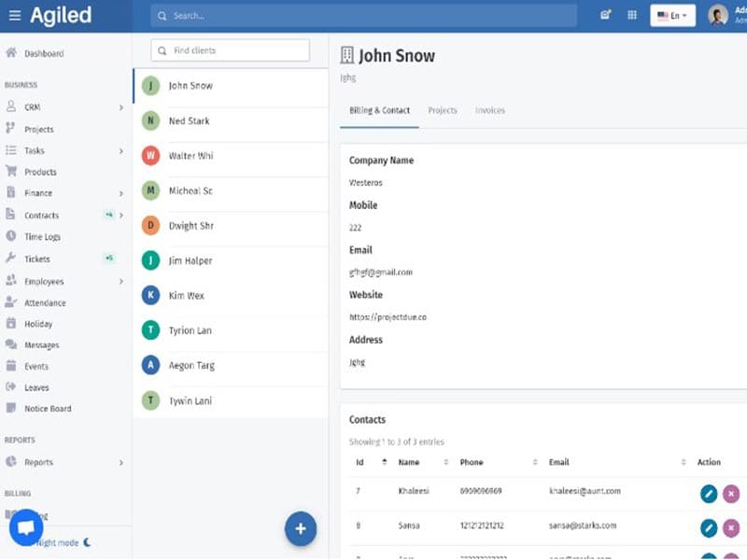Click the blue add client plus button
Screen dimensions: 747x560
[x=301, y=528]
